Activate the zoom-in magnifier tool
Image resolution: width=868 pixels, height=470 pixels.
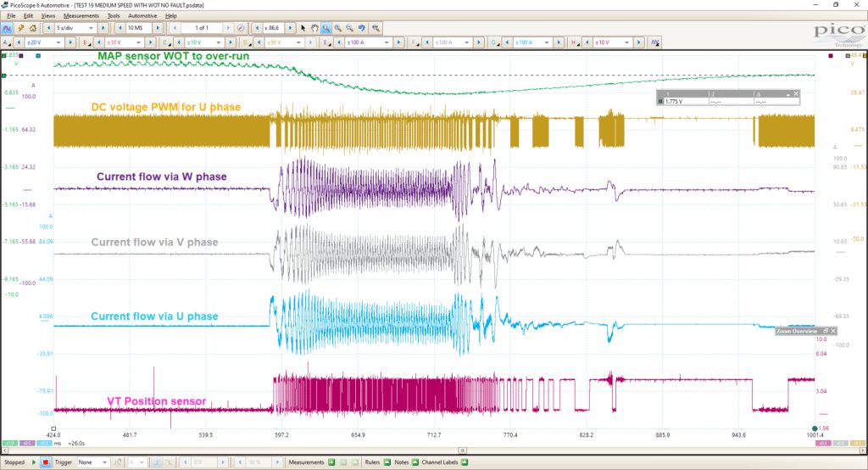pos(337,28)
